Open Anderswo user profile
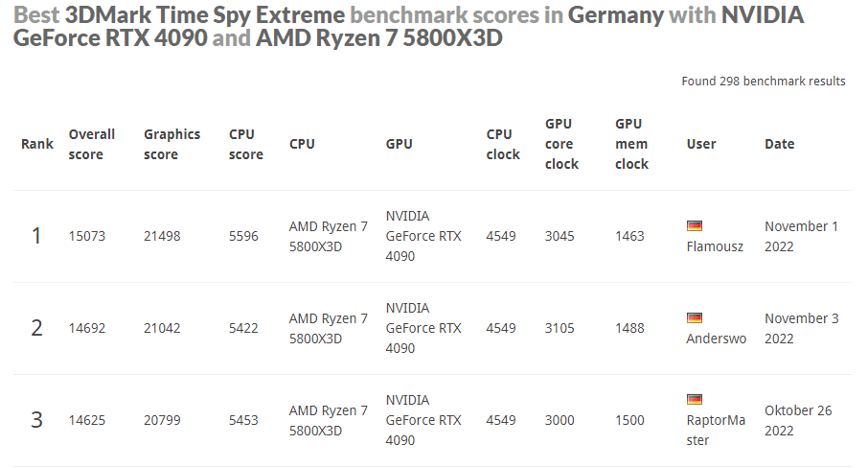This screenshot has height=468, width=868. 716,339
